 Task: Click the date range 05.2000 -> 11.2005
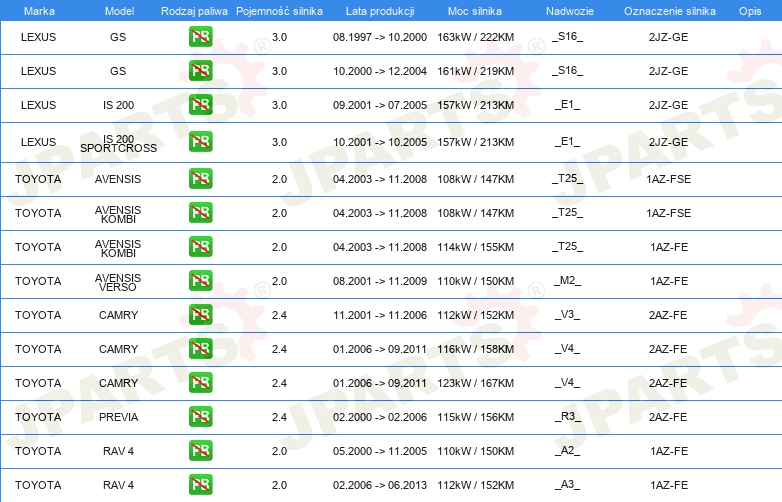point(380,451)
